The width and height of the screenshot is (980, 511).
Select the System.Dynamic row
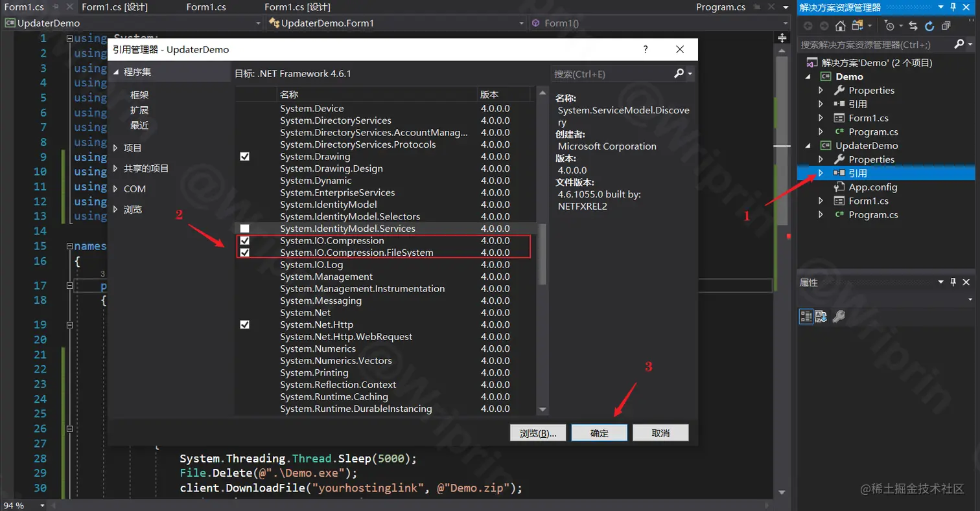pyautogui.click(x=386, y=181)
